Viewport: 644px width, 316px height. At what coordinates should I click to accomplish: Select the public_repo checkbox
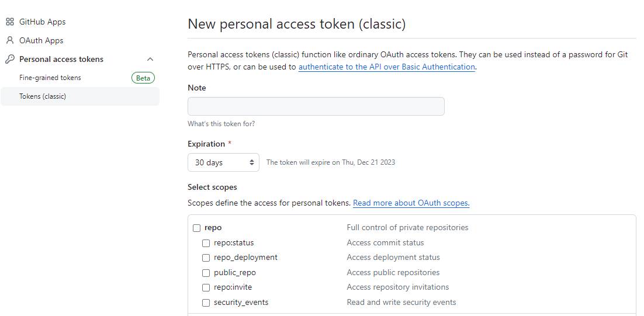click(x=206, y=273)
